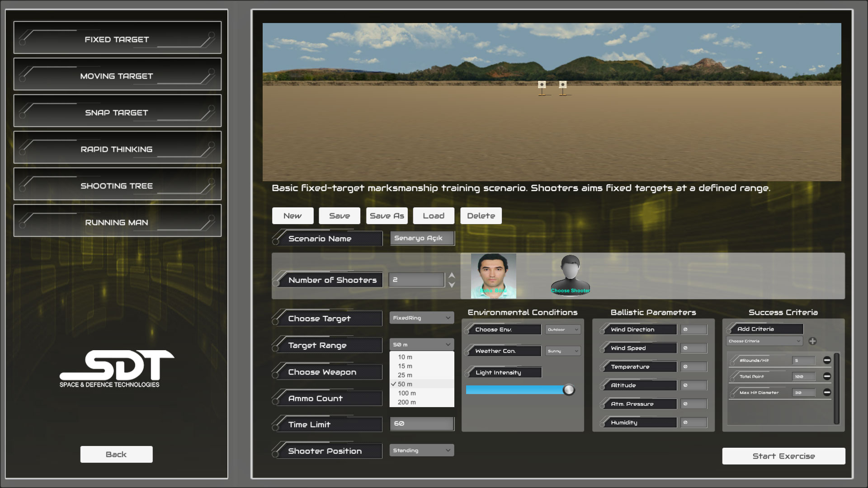Click the first shooter's photo
Screen dimensions: 868x488
click(x=493, y=275)
